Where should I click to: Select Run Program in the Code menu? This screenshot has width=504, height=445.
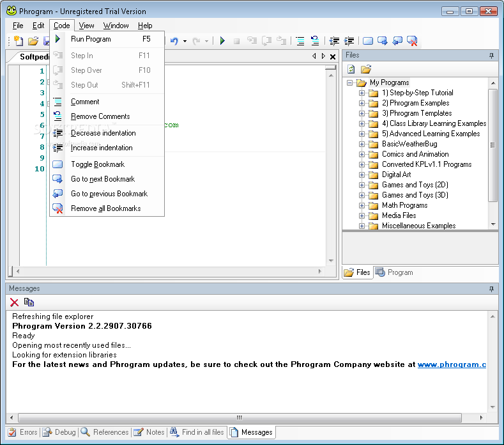point(107,39)
